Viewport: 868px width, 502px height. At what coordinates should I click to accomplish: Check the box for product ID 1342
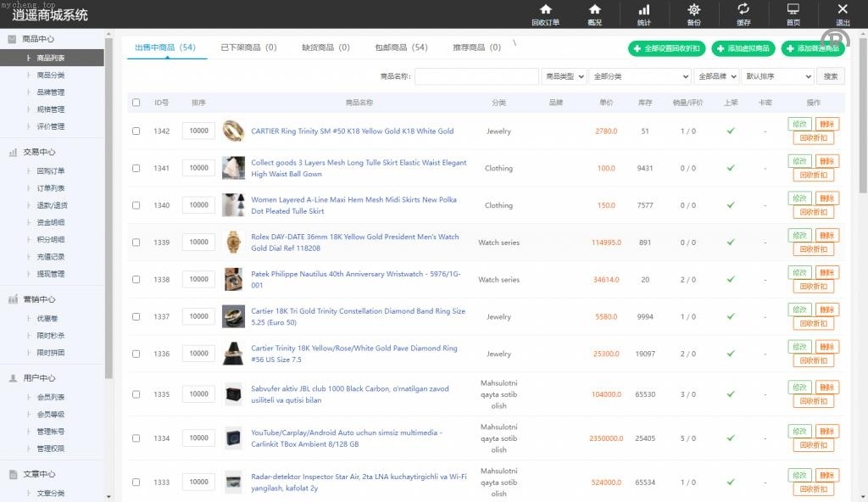136,131
